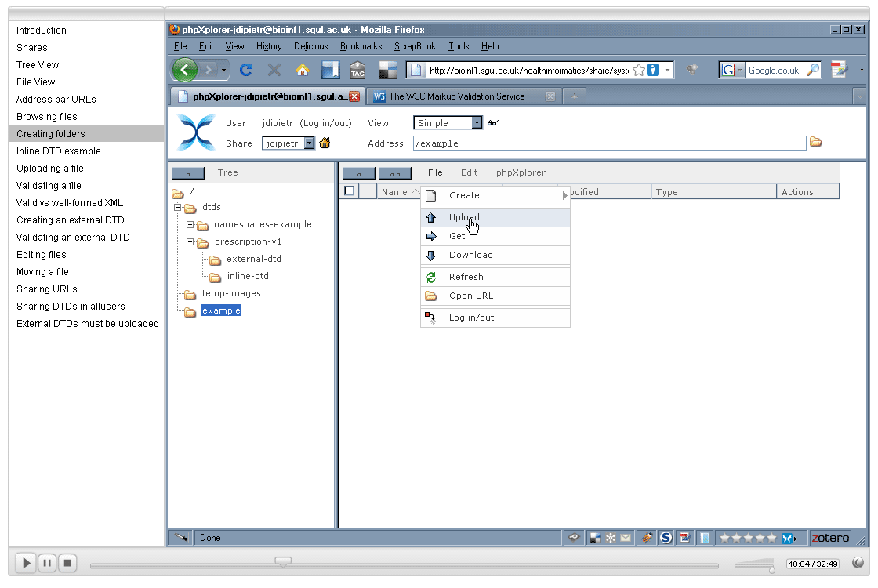Click the zotero status bar button
This screenshot has height=588, width=878.
[830, 538]
